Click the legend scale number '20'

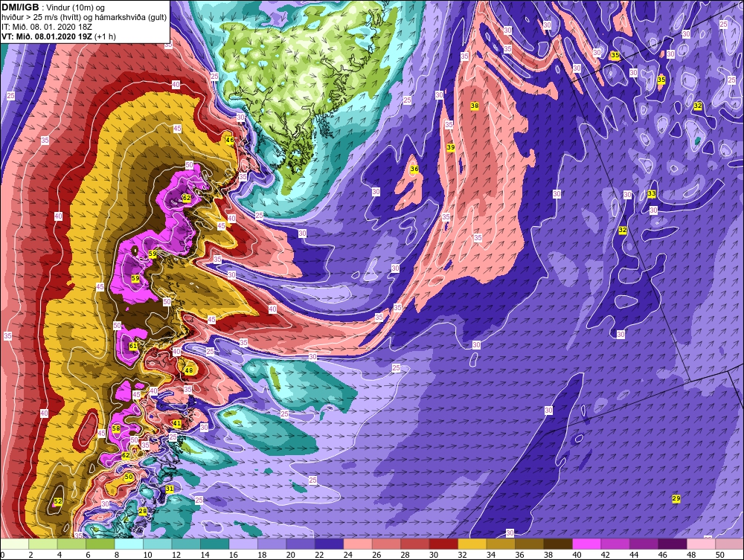pos(290,555)
